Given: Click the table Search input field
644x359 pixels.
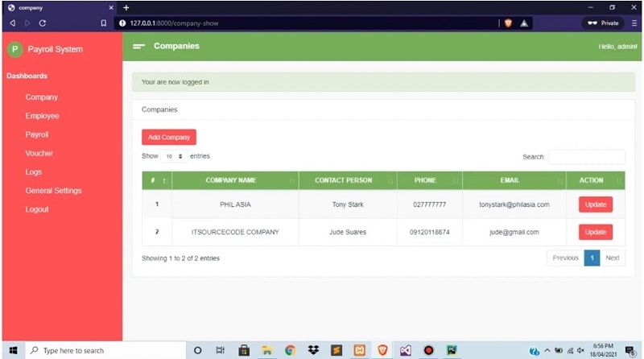Looking at the screenshot, I should tap(586, 157).
